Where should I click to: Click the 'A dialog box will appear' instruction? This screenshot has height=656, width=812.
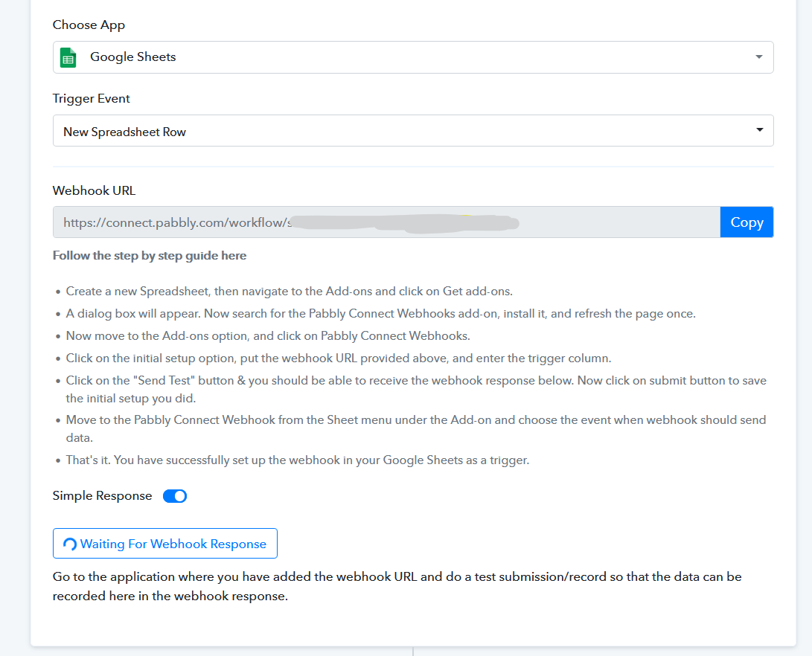380,314
